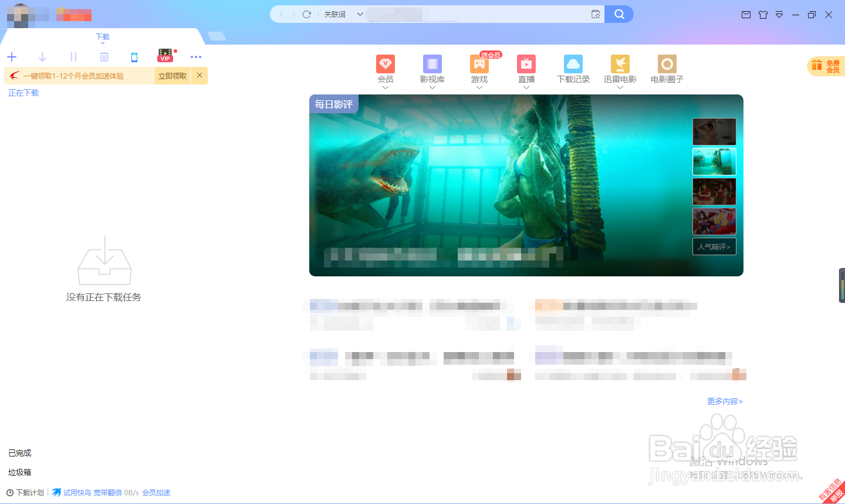Image resolution: width=845 pixels, height=504 pixels.
Task: Select the first film review thumbnail
Action: [714, 132]
